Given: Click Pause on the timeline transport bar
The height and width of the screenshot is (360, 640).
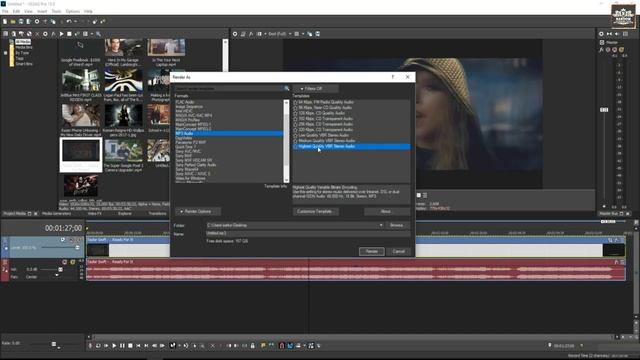Looking at the screenshot, I should [x=122, y=346].
